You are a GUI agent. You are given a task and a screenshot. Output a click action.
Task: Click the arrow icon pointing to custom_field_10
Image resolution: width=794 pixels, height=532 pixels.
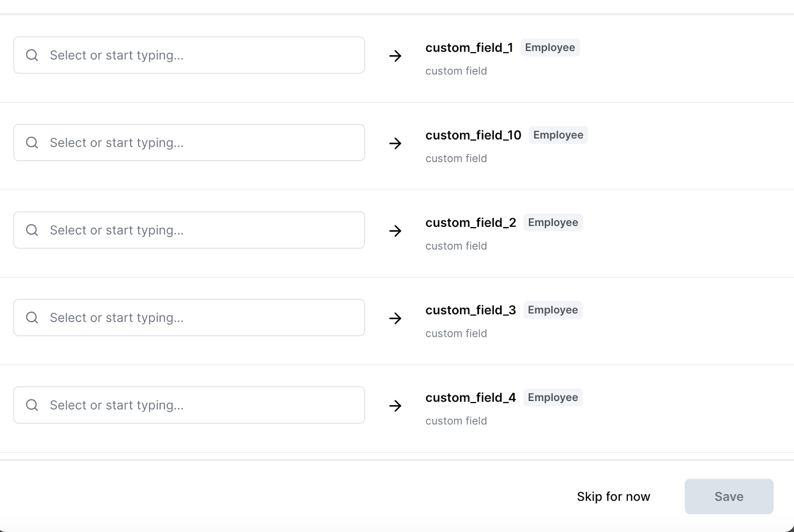[x=395, y=143]
